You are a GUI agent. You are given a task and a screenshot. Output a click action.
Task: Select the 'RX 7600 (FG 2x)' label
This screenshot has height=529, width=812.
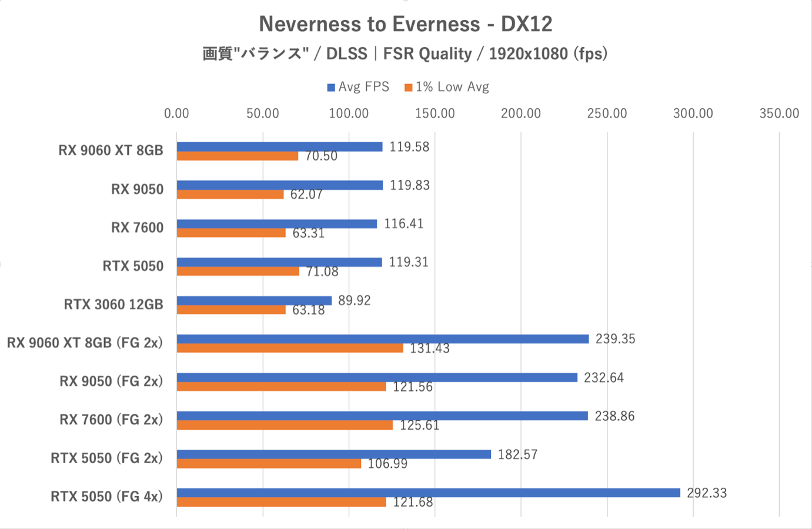click(111, 420)
